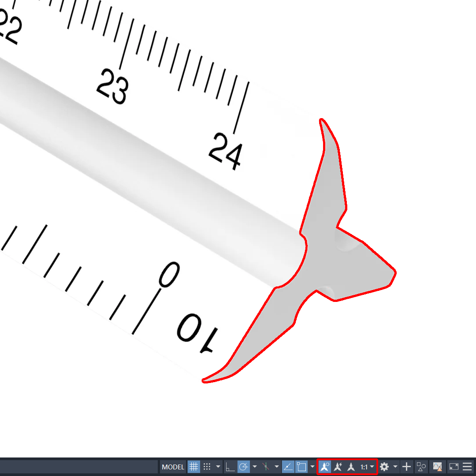
Task: Toggle the object snap square icon
Action: [x=301, y=467]
